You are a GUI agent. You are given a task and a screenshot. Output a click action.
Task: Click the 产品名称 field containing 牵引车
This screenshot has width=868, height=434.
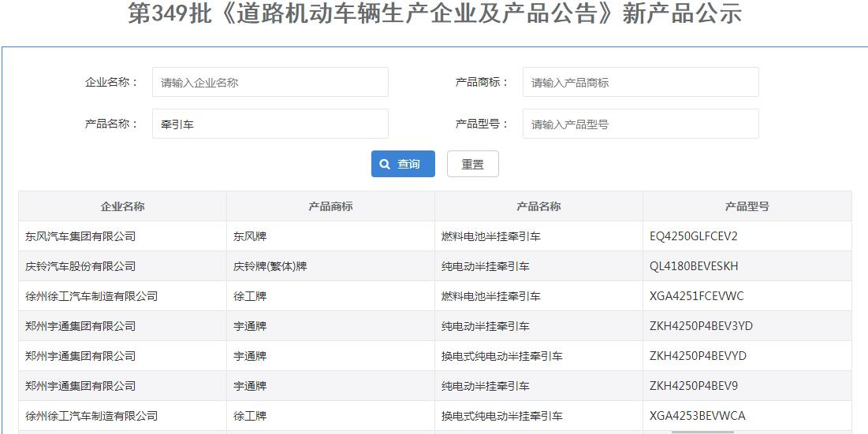[x=270, y=124]
